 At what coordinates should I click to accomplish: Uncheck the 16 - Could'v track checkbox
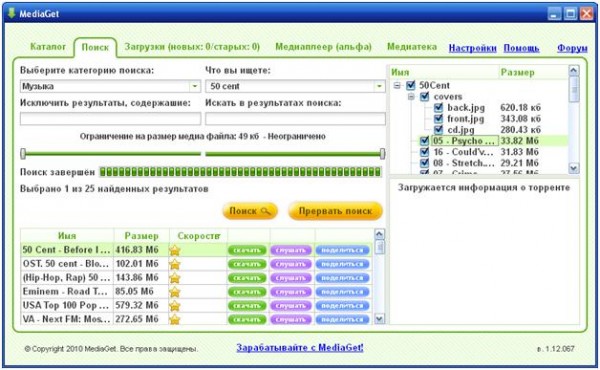tap(424, 152)
